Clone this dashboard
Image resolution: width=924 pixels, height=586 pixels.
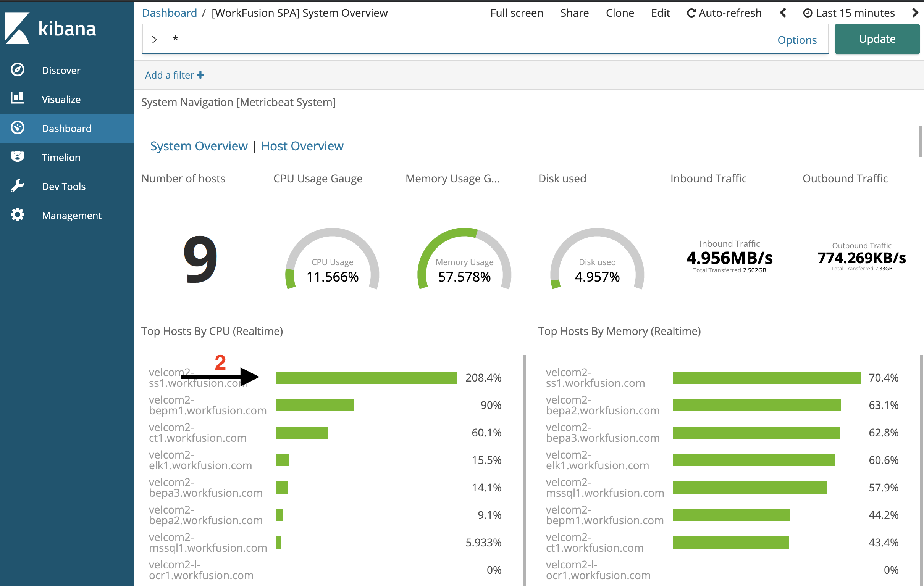tap(620, 13)
